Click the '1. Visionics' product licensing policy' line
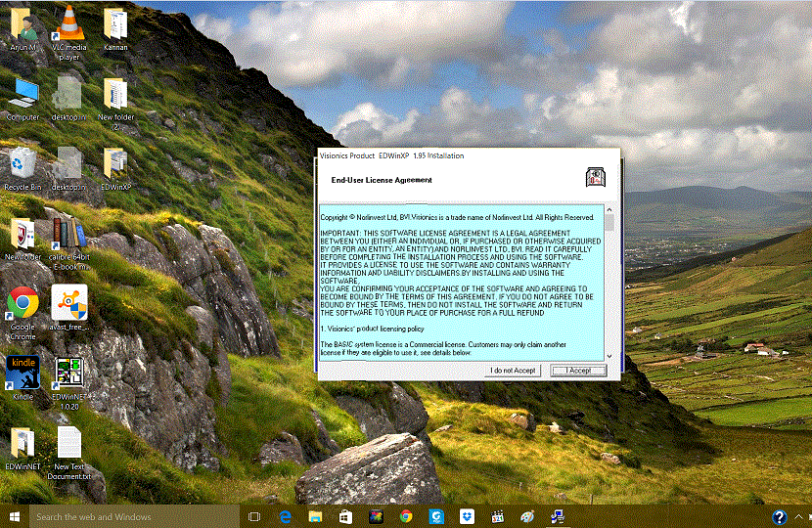 click(372, 329)
